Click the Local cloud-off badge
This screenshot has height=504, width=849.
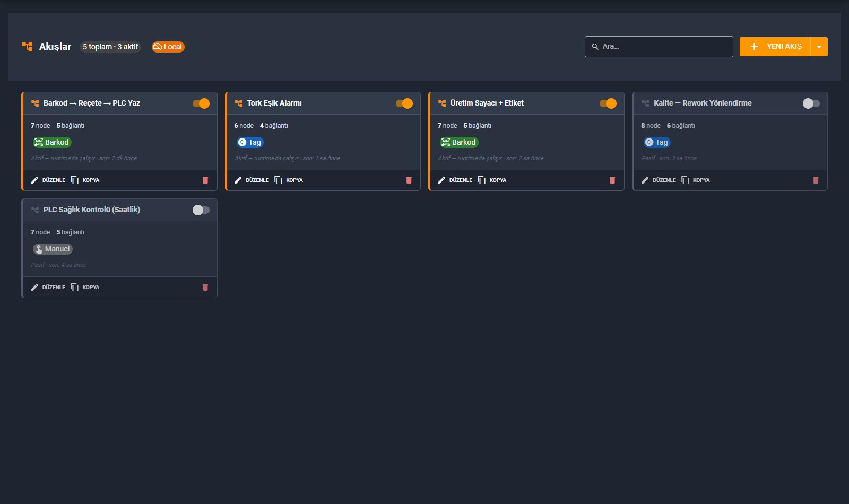(168, 47)
